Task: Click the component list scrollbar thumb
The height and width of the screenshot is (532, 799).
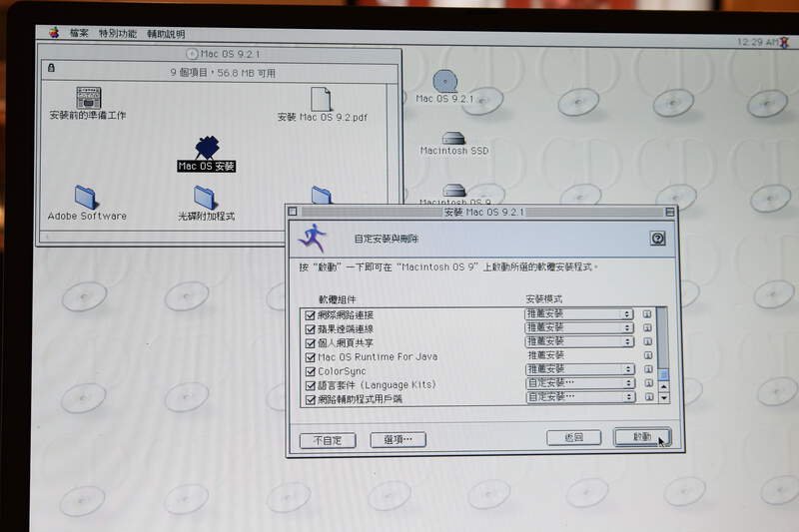Action: 663,374
